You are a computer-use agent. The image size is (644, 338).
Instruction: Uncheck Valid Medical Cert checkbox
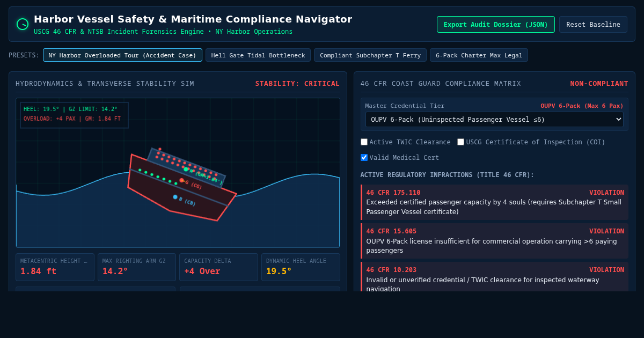(x=364, y=158)
